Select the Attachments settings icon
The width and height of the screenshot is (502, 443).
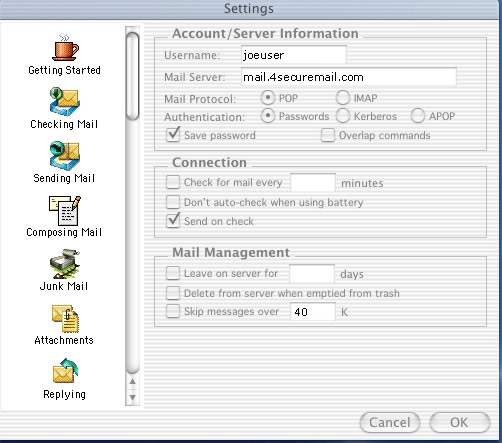pyautogui.click(x=65, y=319)
